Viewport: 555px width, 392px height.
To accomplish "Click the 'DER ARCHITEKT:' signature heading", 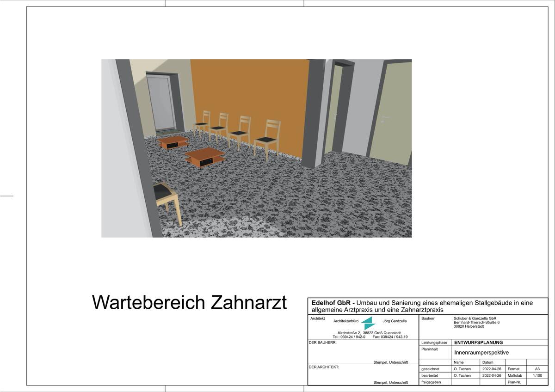I will pos(324,367).
